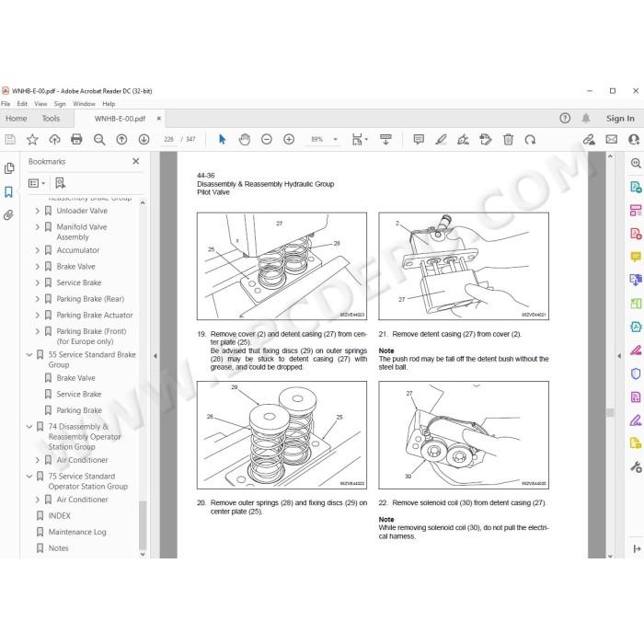This screenshot has width=644, height=644.
Task: Open the Help question mark
Action: coord(565,119)
